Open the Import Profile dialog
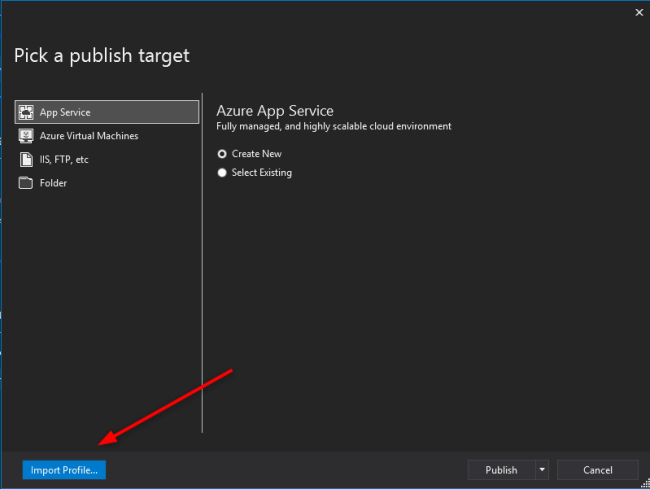 64,470
